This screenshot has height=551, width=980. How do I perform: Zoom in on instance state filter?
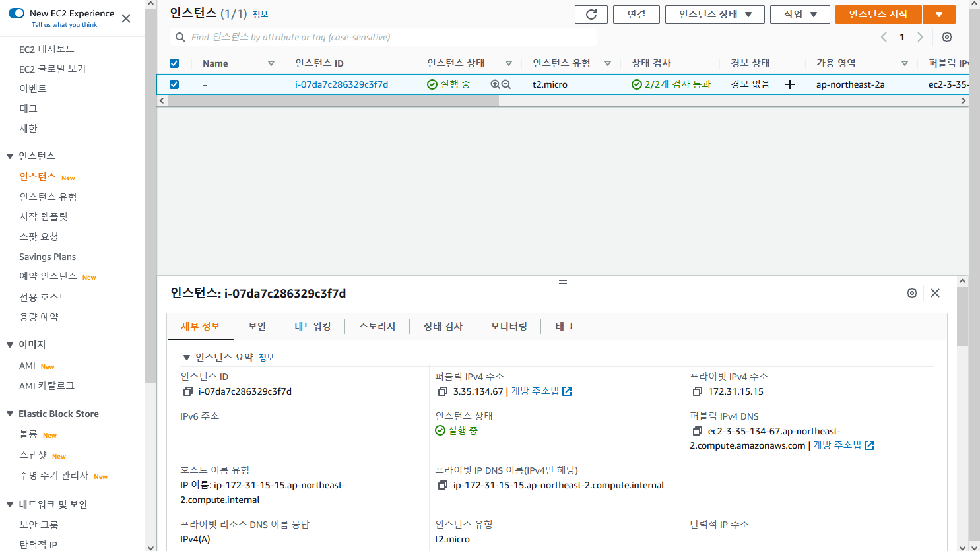[x=496, y=84]
